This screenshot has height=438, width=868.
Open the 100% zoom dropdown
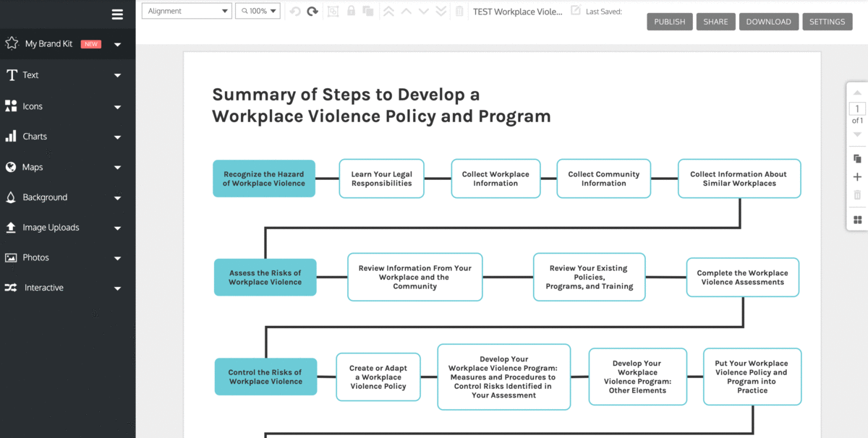[x=258, y=12]
